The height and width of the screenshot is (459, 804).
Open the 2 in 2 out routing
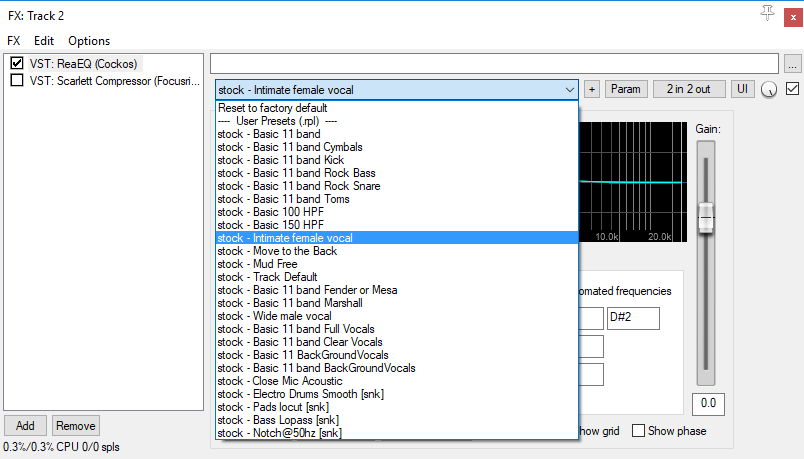(689, 89)
